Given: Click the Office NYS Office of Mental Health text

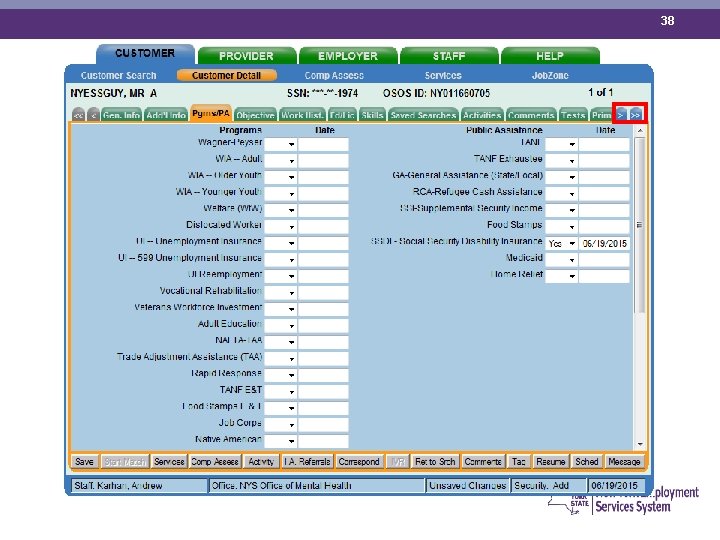Looking at the screenshot, I should click(281, 485).
